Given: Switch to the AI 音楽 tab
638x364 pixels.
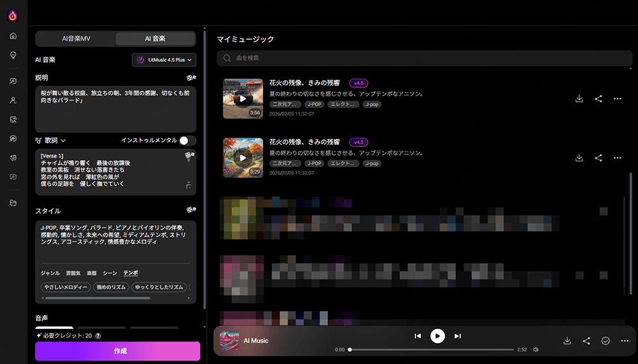Looking at the screenshot, I should click(x=155, y=39).
